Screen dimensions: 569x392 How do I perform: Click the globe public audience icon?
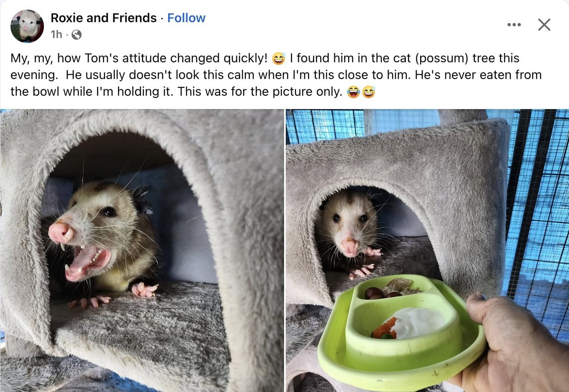77,35
